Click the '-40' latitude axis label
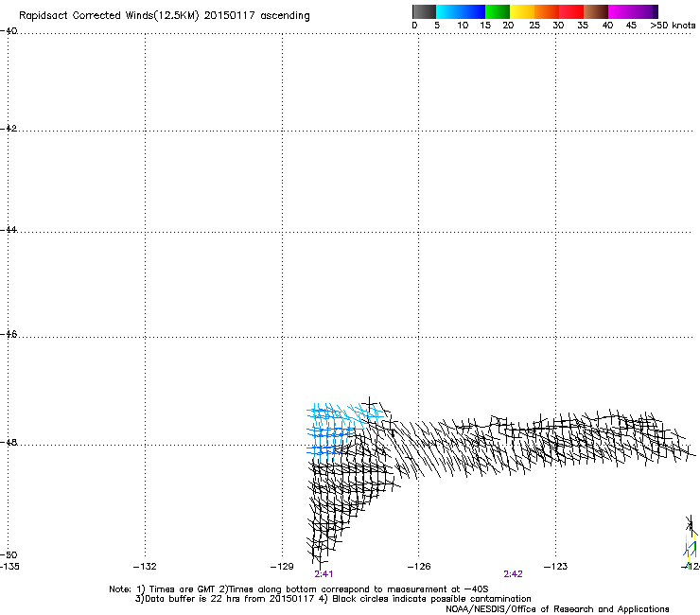Image resolution: width=700 pixels, height=615 pixels. 9,31
